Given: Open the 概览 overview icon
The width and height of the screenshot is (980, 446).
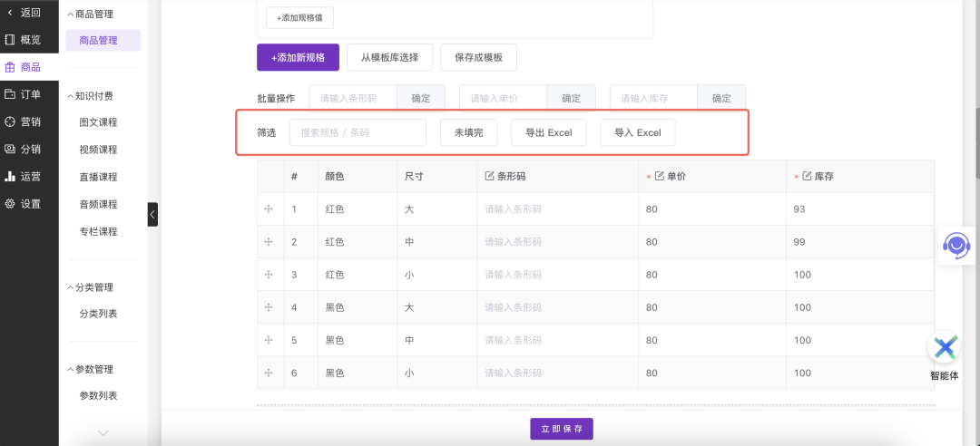Looking at the screenshot, I should point(9,40).
